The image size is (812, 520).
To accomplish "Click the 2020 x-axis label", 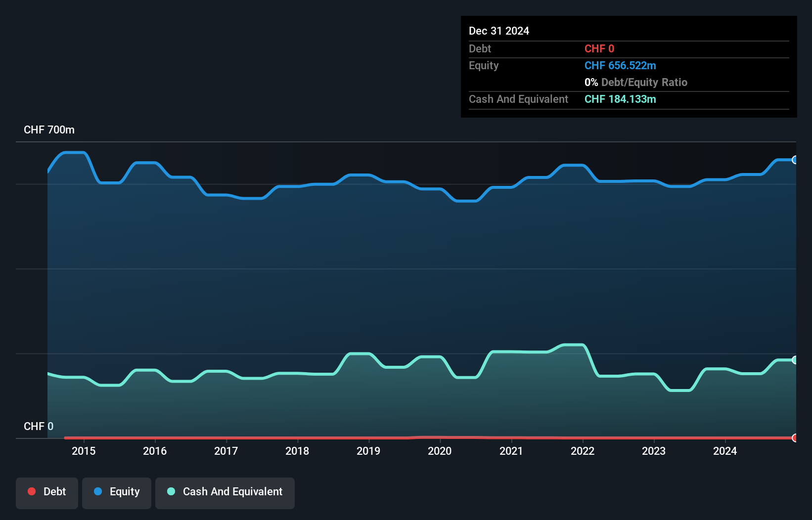I will coord(440,451).
